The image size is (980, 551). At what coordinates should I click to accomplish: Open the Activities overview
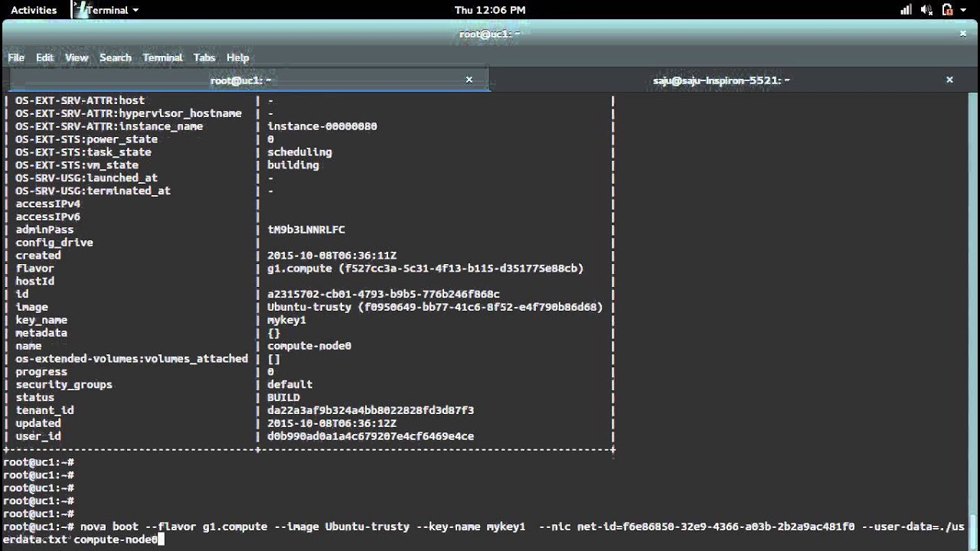(34, 10)
